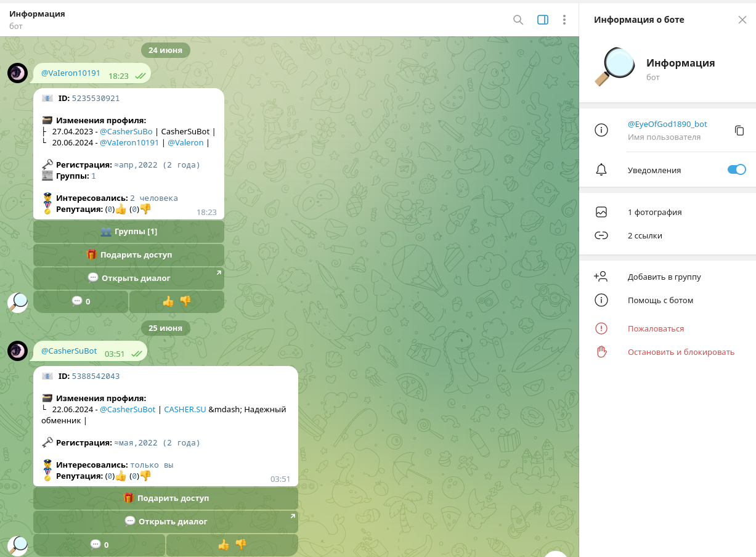Toggle the side panel icon in header
The image size is (756, 557).
pyautogui.click(x=542, y=20)
